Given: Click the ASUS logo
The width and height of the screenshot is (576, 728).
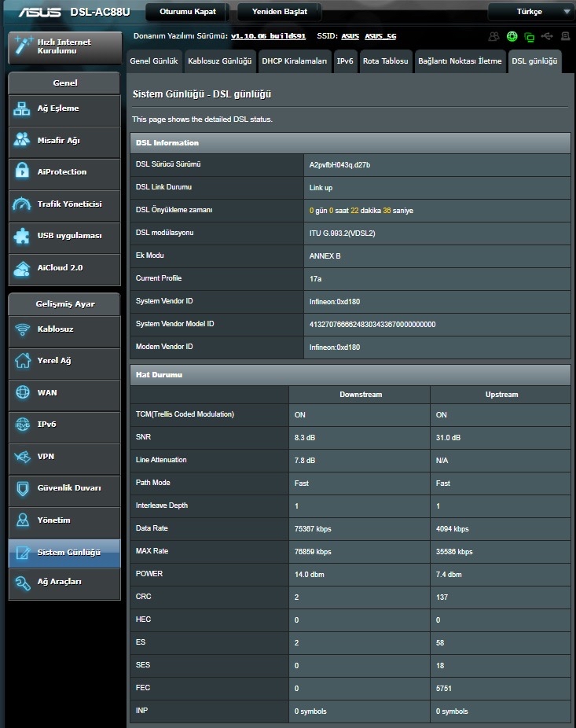Looking at the screenshot, I should [39, 12].
